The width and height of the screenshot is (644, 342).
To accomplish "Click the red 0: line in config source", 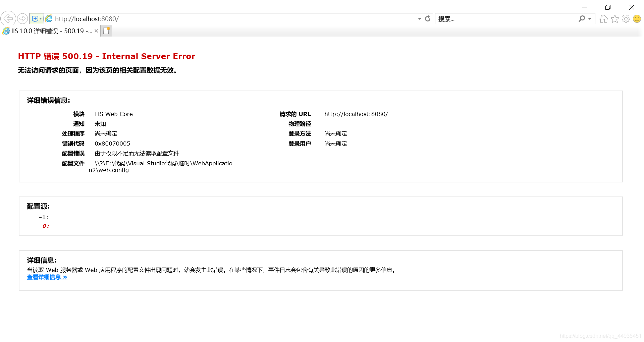I will coord(46,226).
